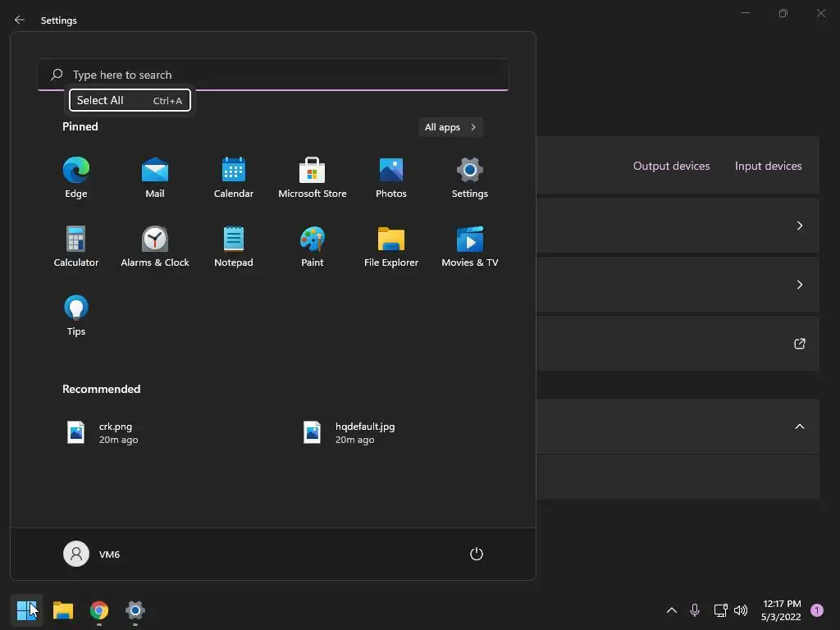Click the Type here to search field

[273, 75]
